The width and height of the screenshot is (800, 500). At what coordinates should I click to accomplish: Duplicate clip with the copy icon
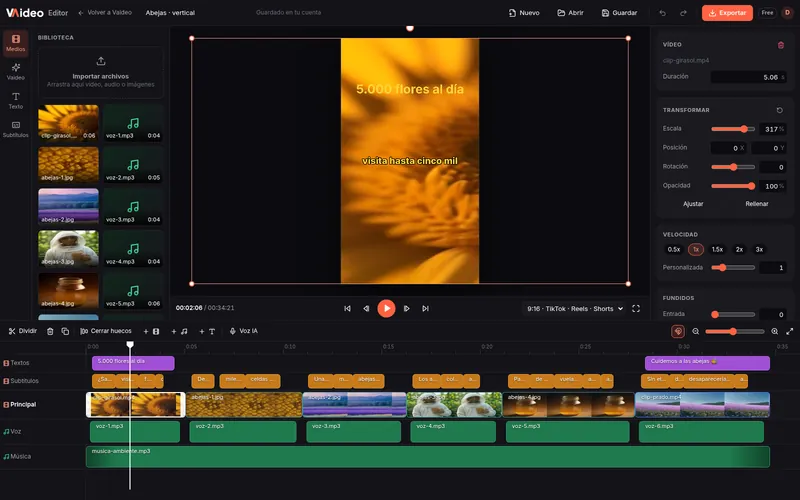pos(65,332)
